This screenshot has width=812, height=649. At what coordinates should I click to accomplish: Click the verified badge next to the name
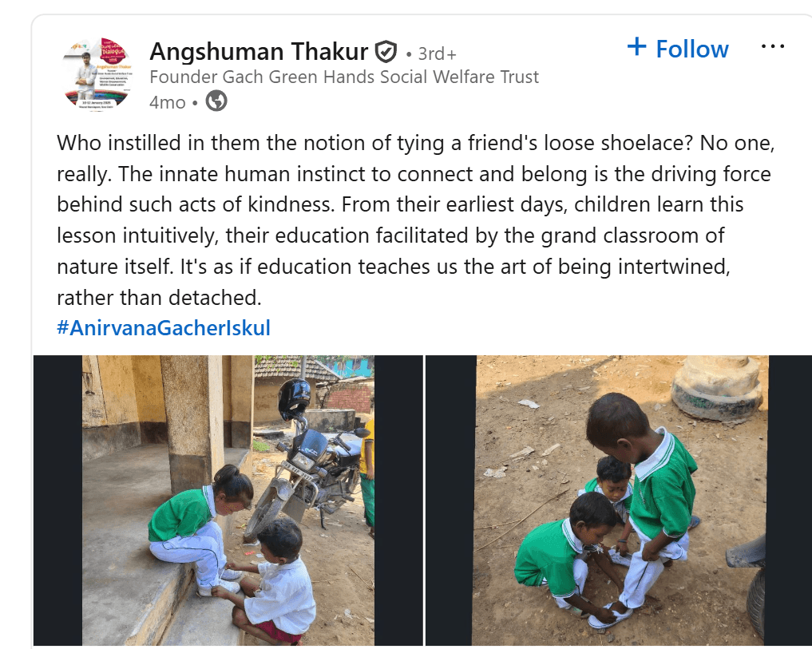click(386, 53)
